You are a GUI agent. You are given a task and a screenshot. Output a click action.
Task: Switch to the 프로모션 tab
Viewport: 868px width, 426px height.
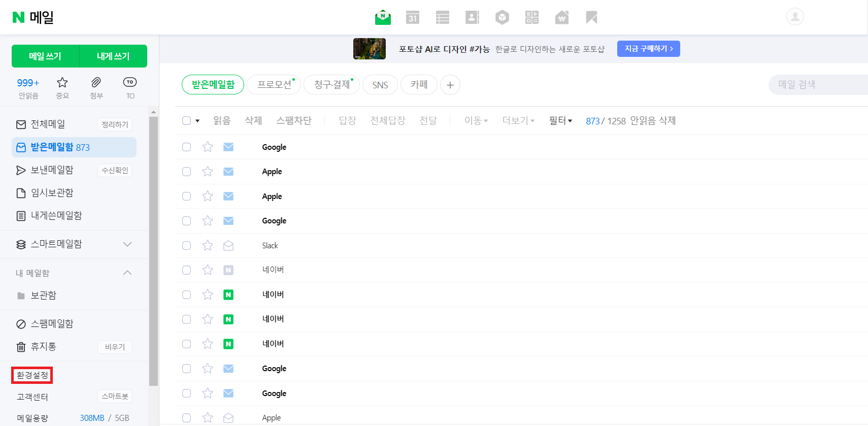pos(274,85)
